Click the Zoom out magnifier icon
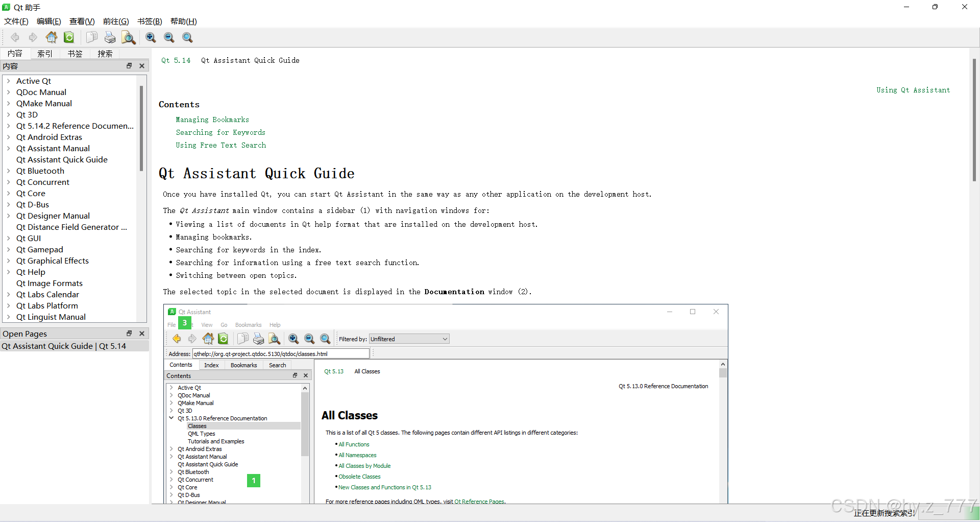 169,37
